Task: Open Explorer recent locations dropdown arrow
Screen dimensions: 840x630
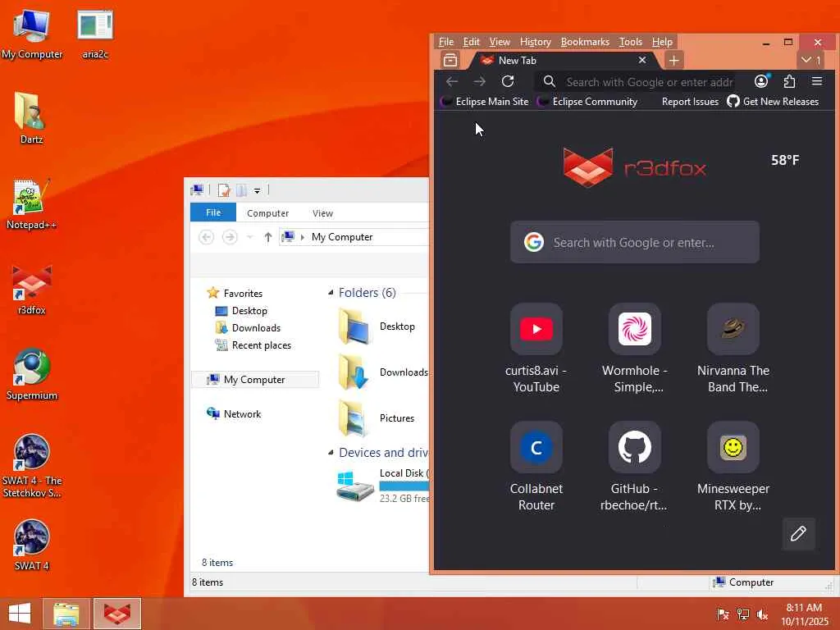Action: pyautogui.click(x=249, y=237)
